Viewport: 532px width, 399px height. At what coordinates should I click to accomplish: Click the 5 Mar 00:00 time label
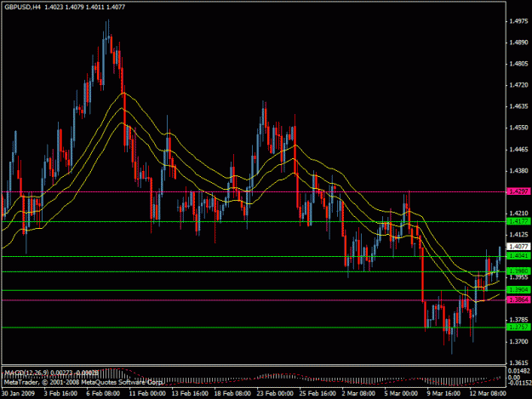point(401,394)
